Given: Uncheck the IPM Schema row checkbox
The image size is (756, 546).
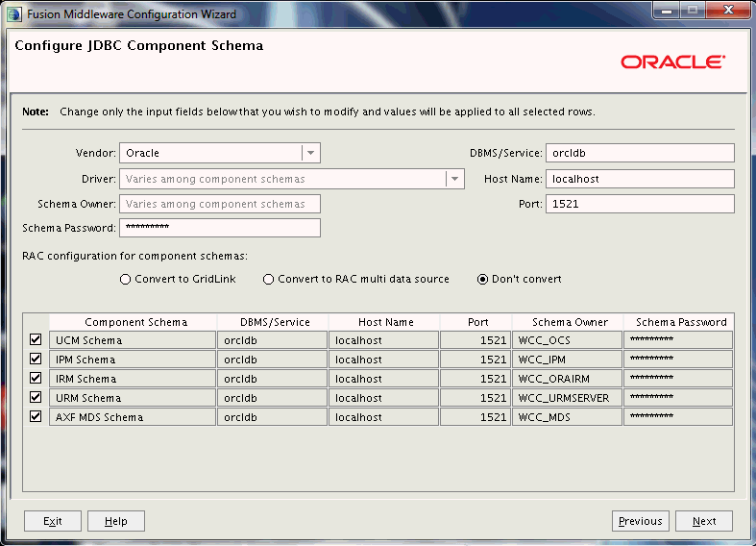Looking at the screenshot, I should 36,359.
